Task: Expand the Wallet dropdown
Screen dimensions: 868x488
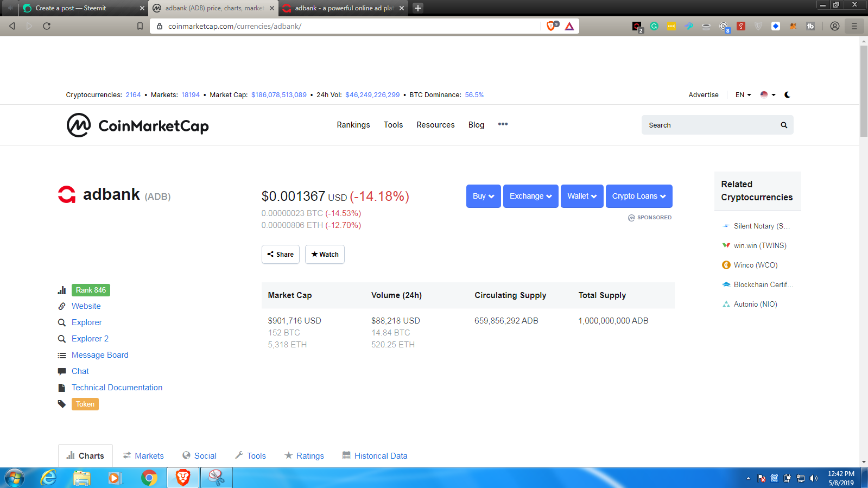Action: tap(582, 196)
